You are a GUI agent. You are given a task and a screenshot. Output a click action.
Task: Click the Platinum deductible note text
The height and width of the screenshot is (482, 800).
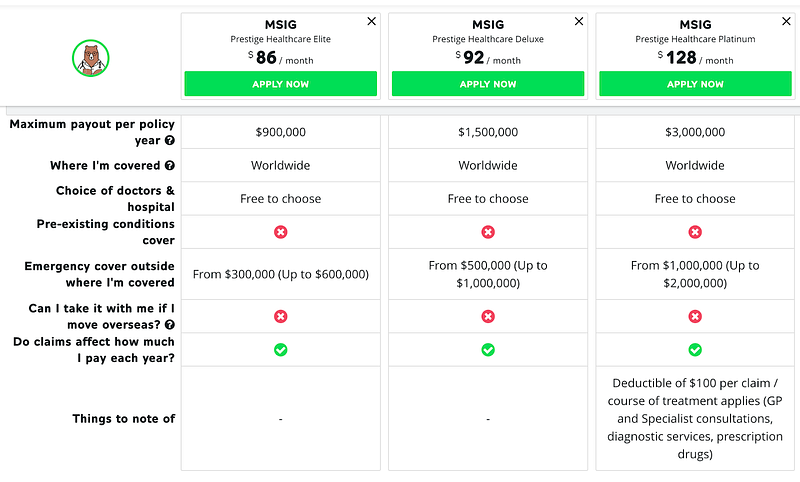[x=695, y=418]
